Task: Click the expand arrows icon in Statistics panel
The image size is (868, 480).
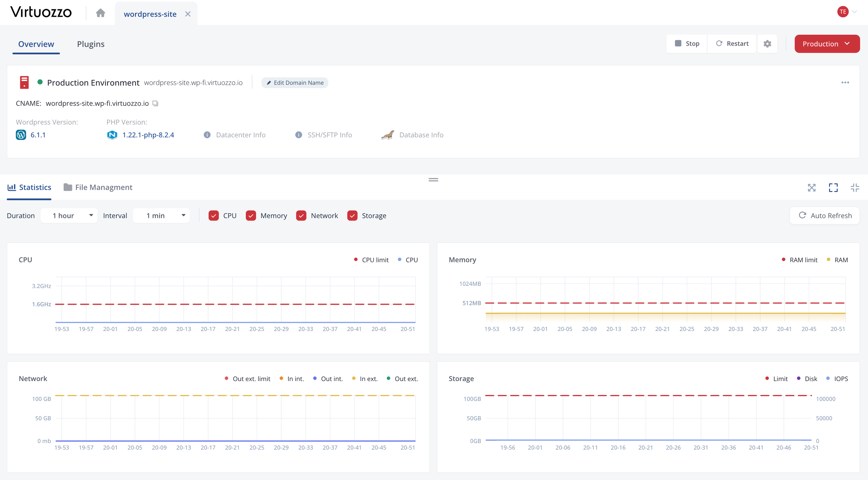Action: tap(811, 188)
